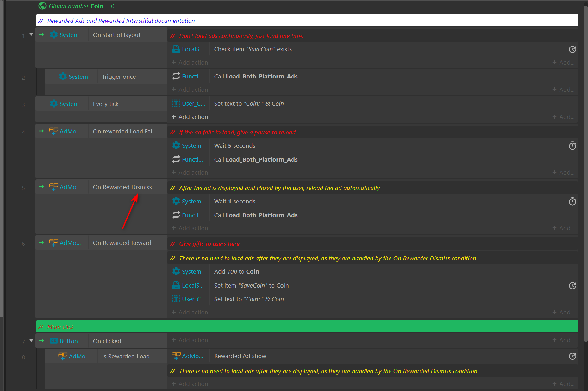The width and height of the screenshot is (588, 391).
Task: Open the Rewarded Ads documentation comment
Action: pyautogui.click(x=121, y=21)
